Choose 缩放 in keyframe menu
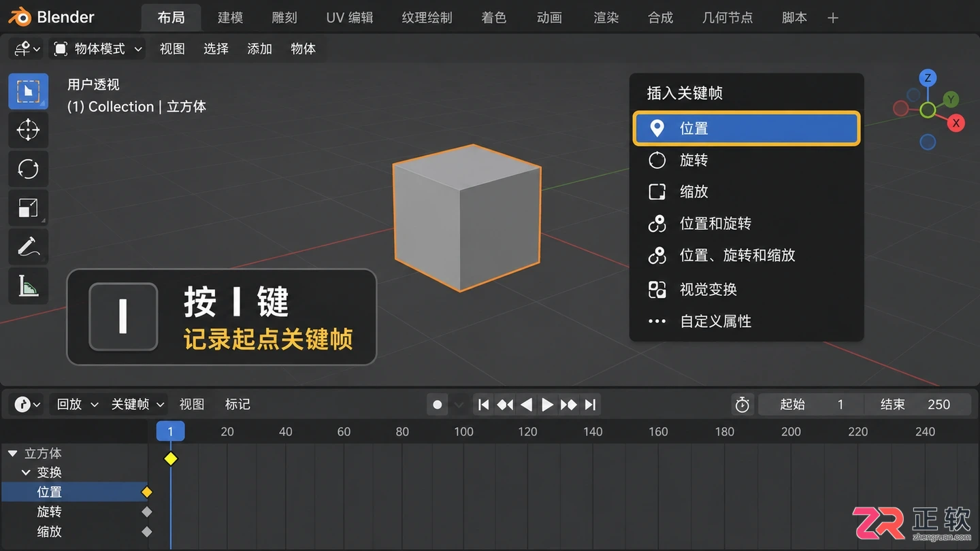980x551 pixels. 747,192
